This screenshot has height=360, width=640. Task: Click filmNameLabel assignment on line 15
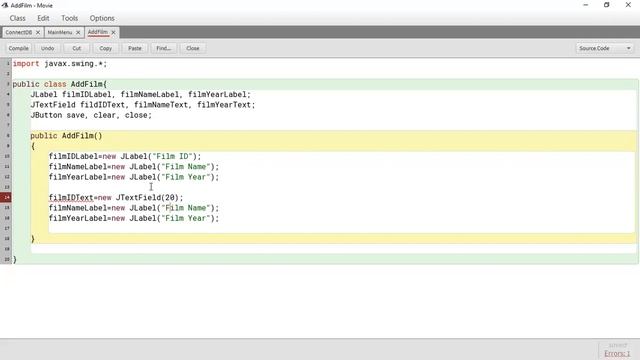click(134, 208)
